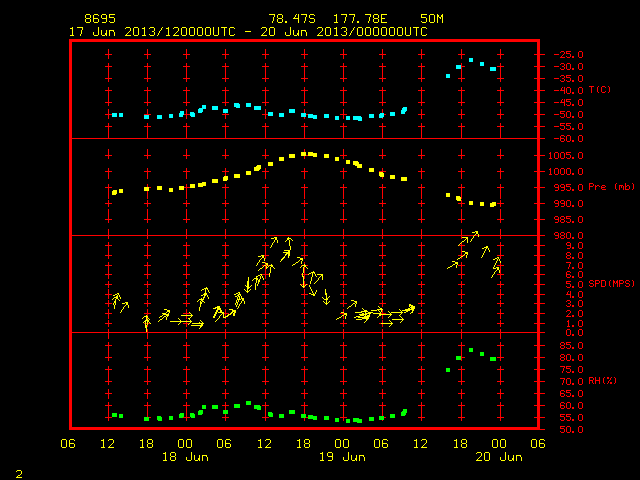Click the 17 Jun 2013/120000UTC date range title
Screen dimensions: 640x480
pyautogui.click(x=248, y=32)
